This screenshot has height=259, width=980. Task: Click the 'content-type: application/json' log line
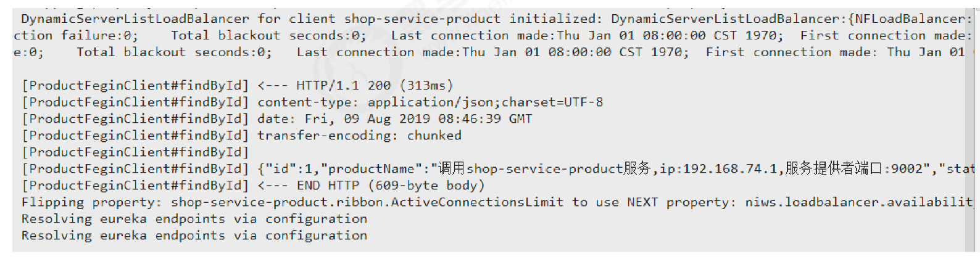[370, 102]
